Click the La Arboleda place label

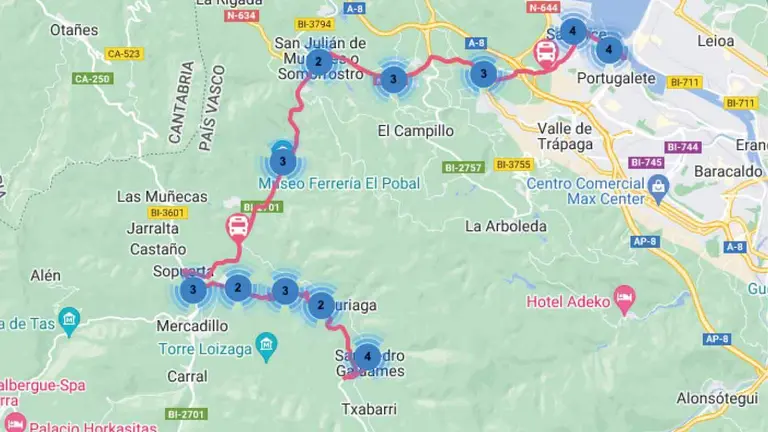[x=506, y=226]
